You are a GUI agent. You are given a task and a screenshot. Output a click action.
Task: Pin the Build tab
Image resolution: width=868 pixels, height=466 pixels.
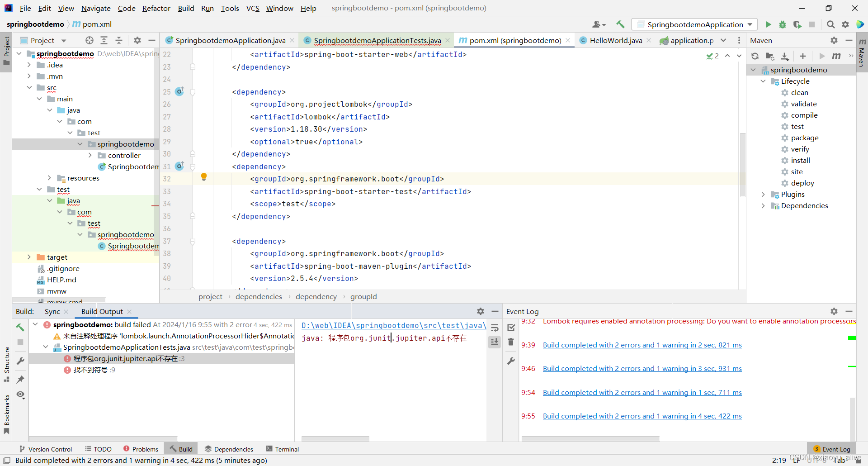[20, 379]
